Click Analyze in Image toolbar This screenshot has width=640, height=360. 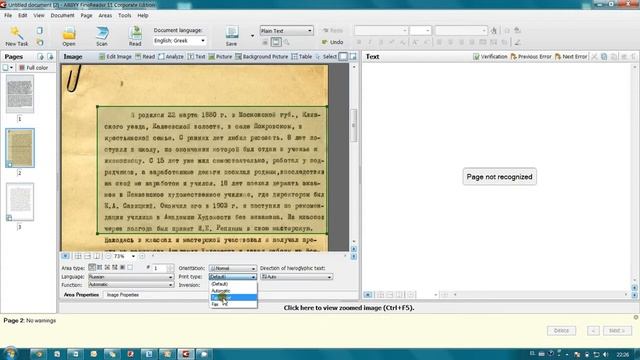[171, 57]
